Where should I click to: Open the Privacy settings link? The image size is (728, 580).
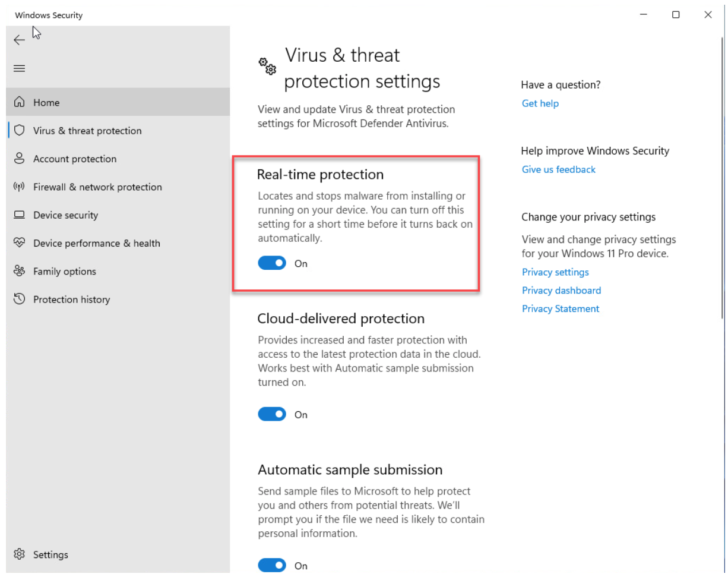click(555, 272)
